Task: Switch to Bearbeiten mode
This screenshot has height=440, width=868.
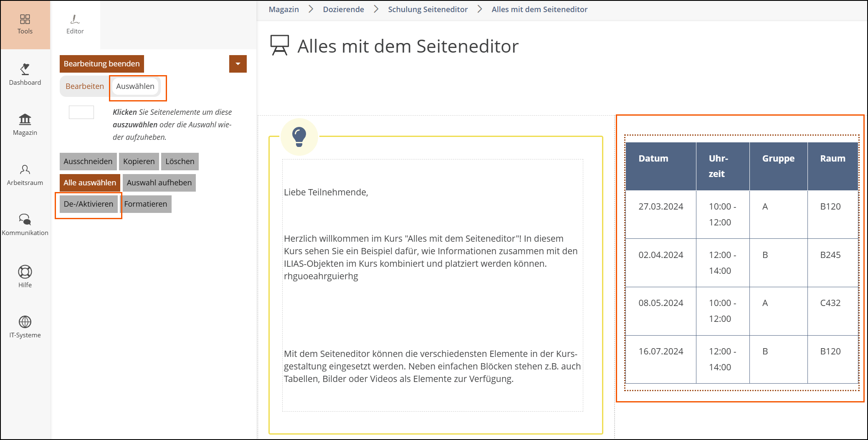Action: (x=85, y=86)
